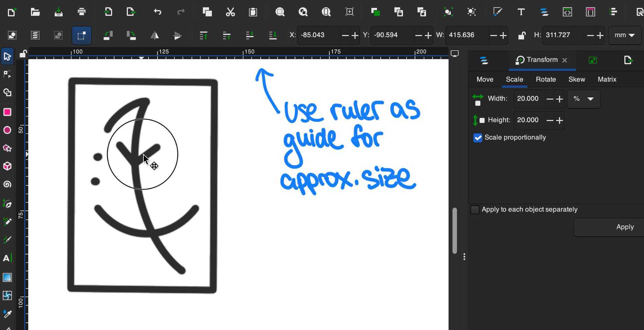Enable Apply to each object separately
Screen dimensions: 644x330
click(475, 209)
